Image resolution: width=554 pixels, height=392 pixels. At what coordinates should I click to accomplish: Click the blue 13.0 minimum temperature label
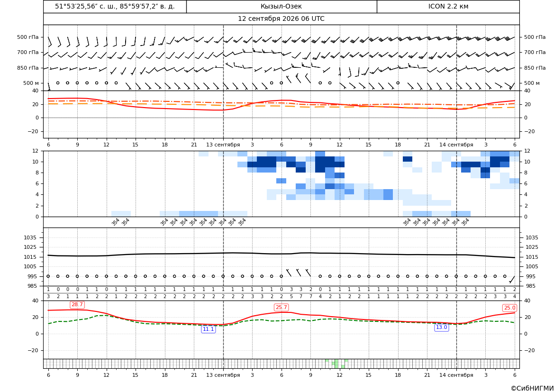point(441,328)
